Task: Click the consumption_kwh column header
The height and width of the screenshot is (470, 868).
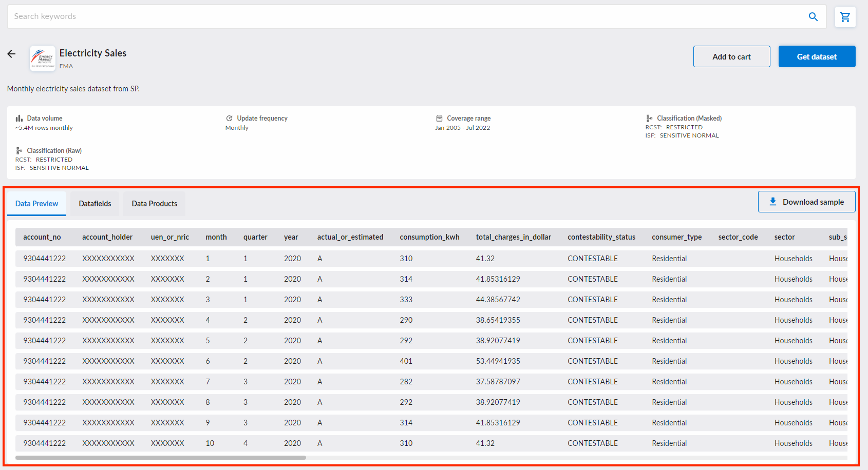Action: (x=430, y=237)
